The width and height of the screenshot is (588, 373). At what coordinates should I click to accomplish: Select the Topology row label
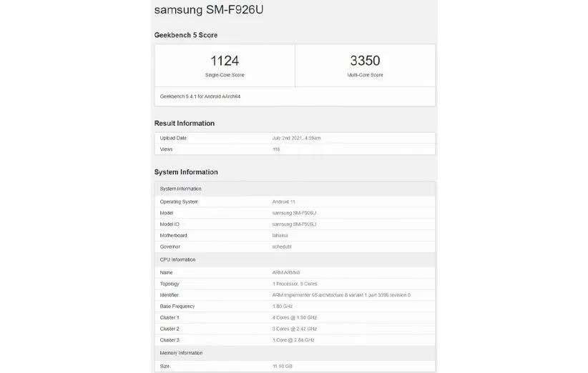pos(170,284)
